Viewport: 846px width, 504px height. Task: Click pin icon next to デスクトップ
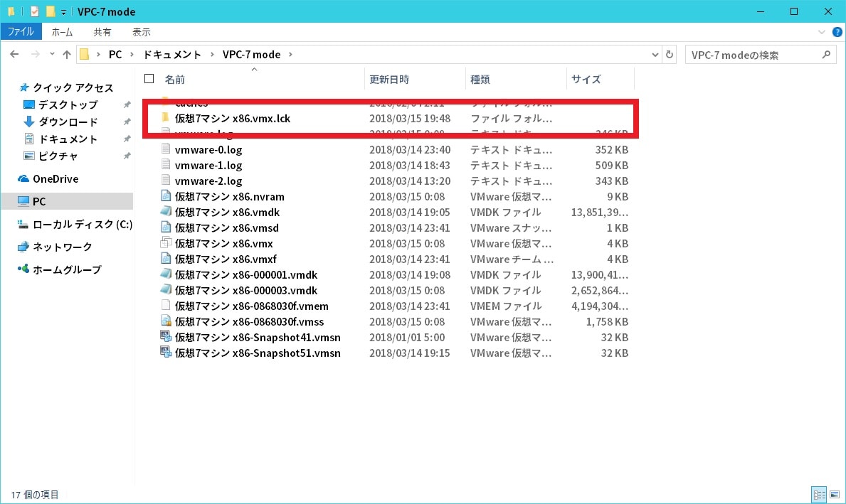point(127,104)
